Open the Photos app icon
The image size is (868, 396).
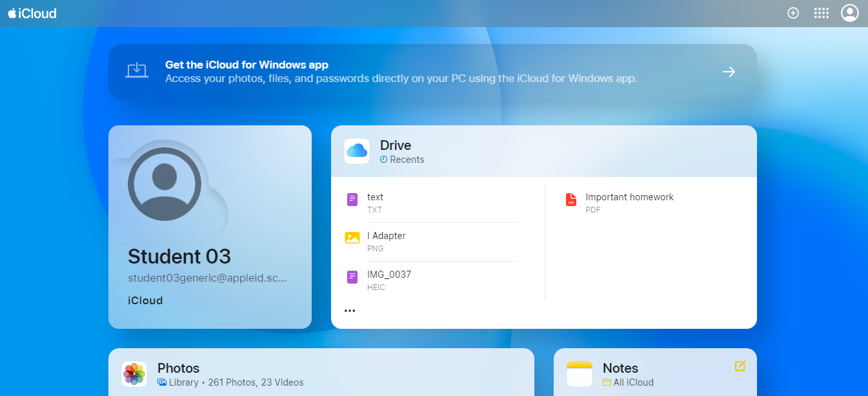tap(134, 374)
